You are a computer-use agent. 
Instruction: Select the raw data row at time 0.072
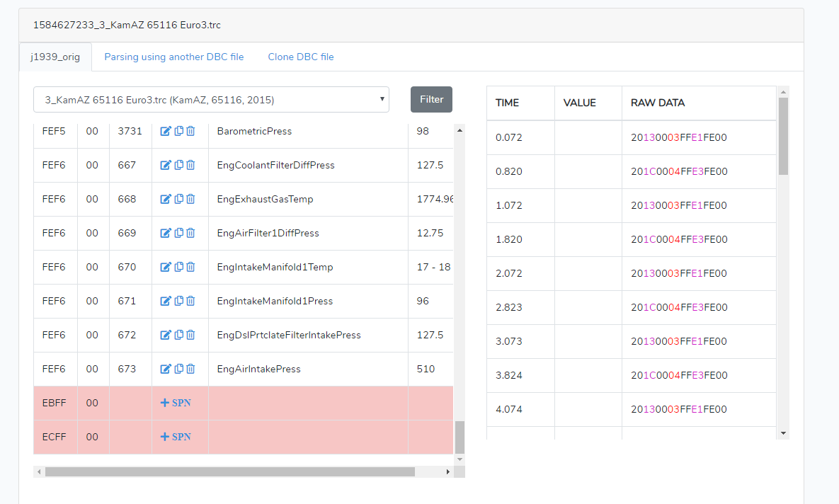tap(632, 137)
